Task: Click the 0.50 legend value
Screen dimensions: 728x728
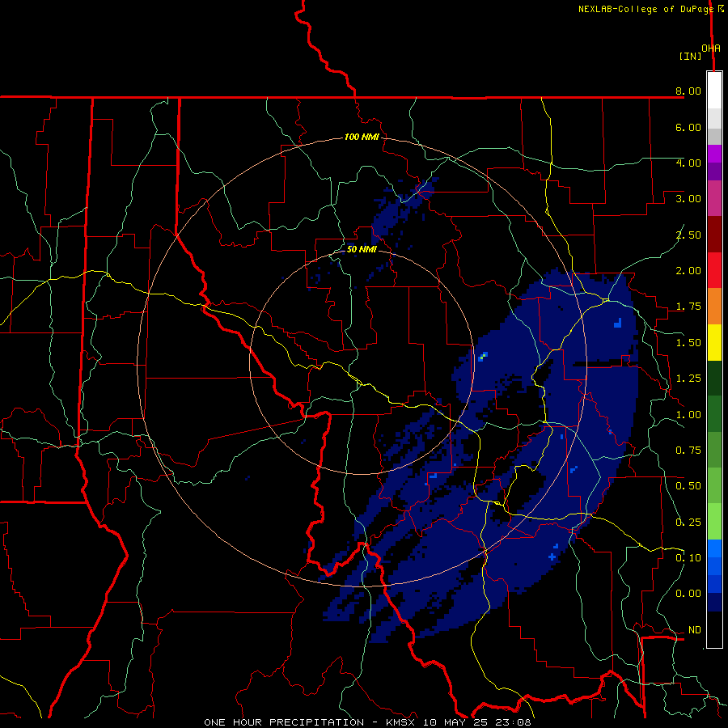Action: (688, 486)
